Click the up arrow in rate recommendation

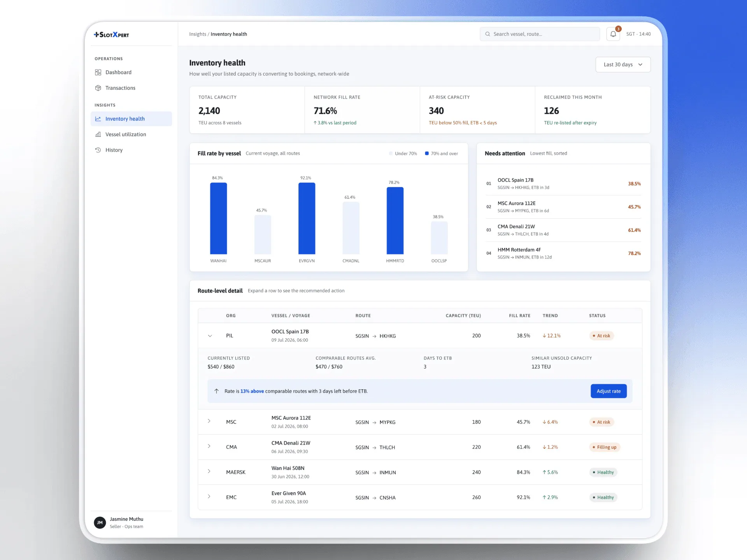217,391
